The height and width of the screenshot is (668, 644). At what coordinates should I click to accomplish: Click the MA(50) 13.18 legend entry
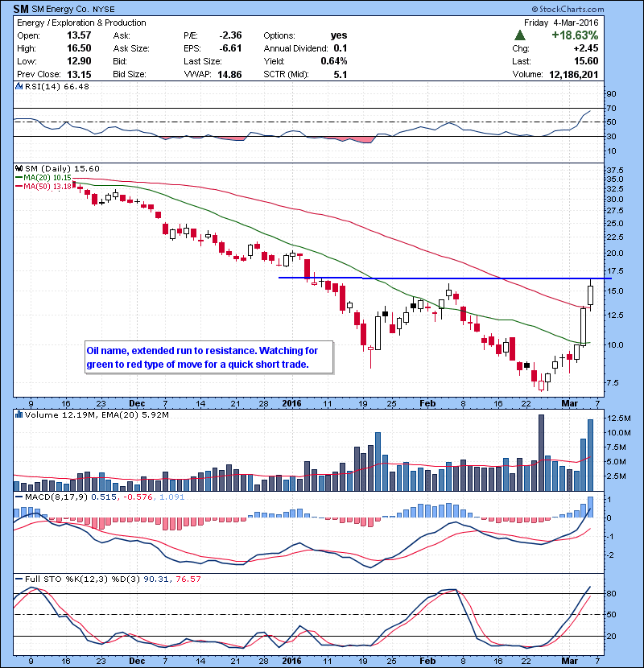click(43, 186)
